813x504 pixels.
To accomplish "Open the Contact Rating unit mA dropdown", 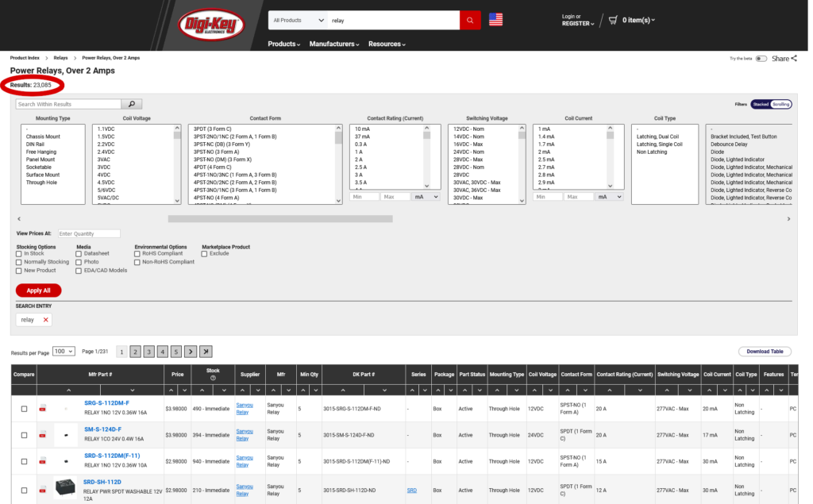I will (426, 197).
